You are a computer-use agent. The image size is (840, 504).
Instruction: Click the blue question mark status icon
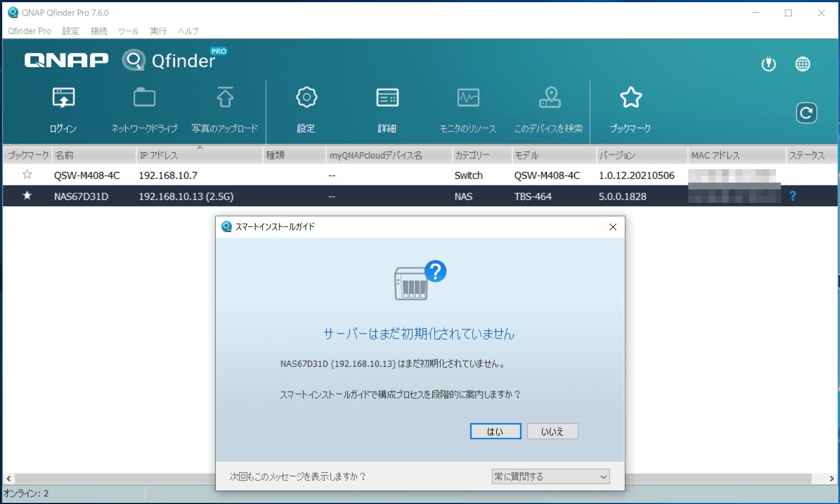[x=793, y=196]
